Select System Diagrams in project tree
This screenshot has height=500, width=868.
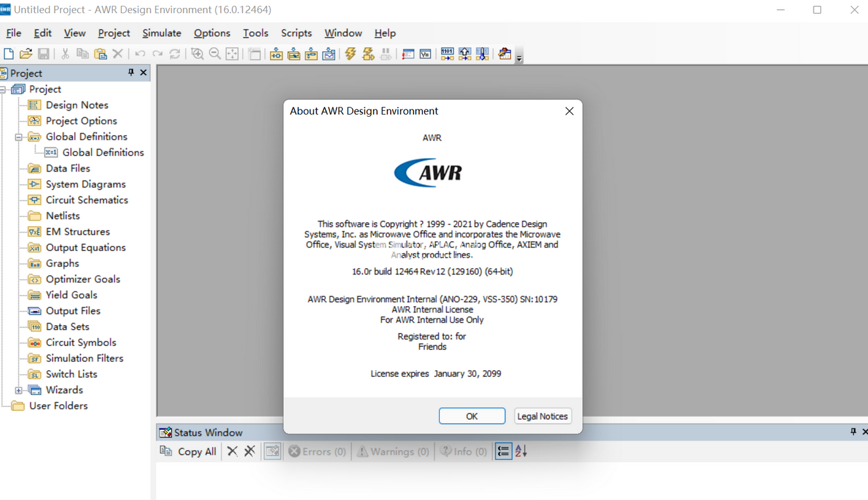(x=85, y=184)
